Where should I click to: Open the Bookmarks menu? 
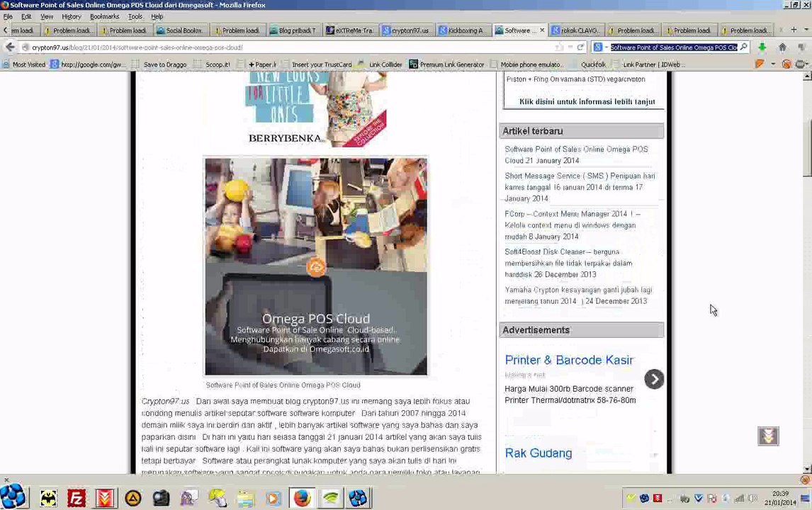(x=105, y=16)
